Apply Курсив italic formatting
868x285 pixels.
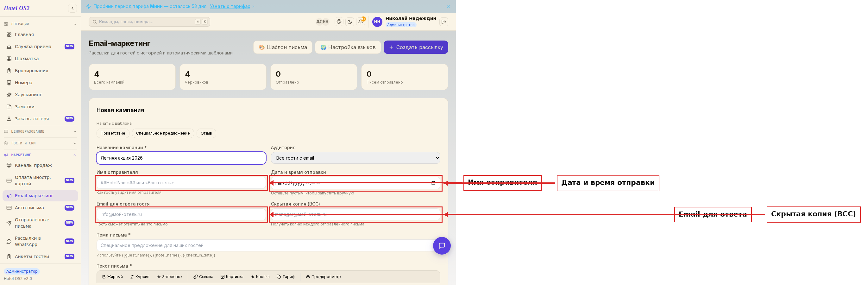click(x=140, y=277)
